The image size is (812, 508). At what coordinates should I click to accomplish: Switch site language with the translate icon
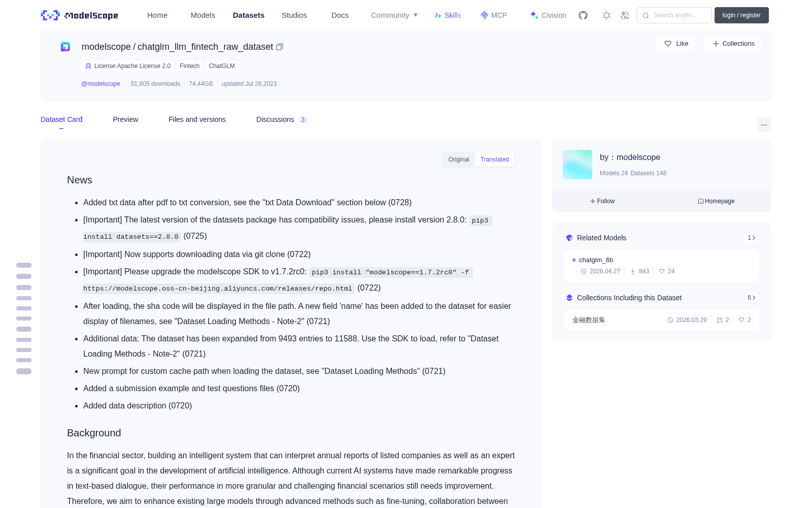point(625,15)
